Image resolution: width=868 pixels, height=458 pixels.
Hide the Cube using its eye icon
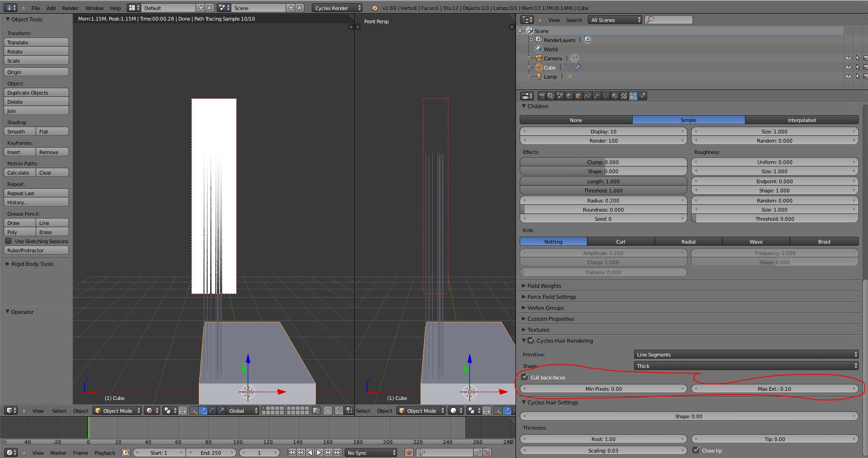(x=848, y=67)
